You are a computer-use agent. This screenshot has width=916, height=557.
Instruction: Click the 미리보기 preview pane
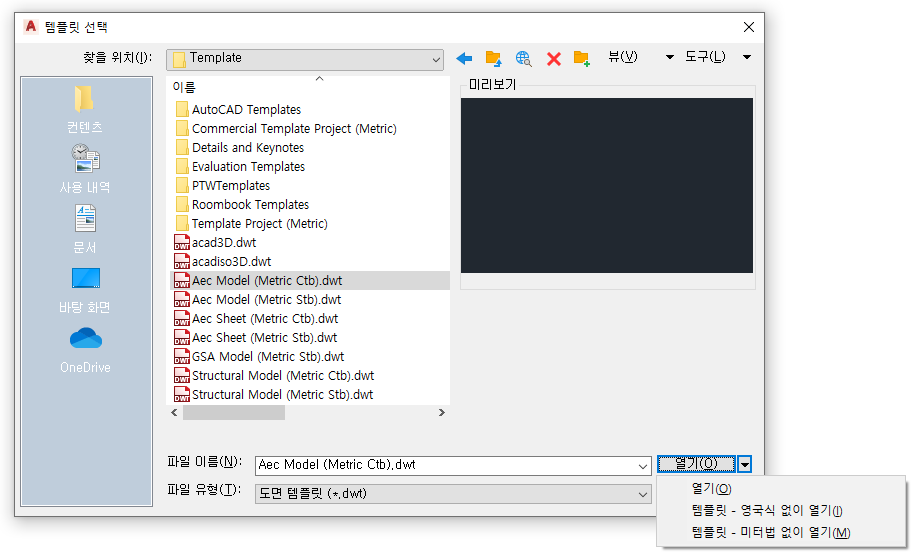click(607, 185)
